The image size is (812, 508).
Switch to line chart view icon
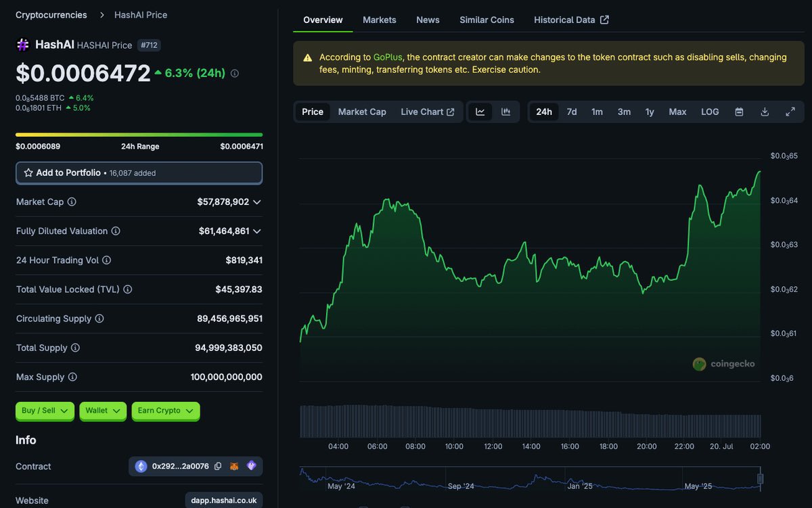point(480,112)
